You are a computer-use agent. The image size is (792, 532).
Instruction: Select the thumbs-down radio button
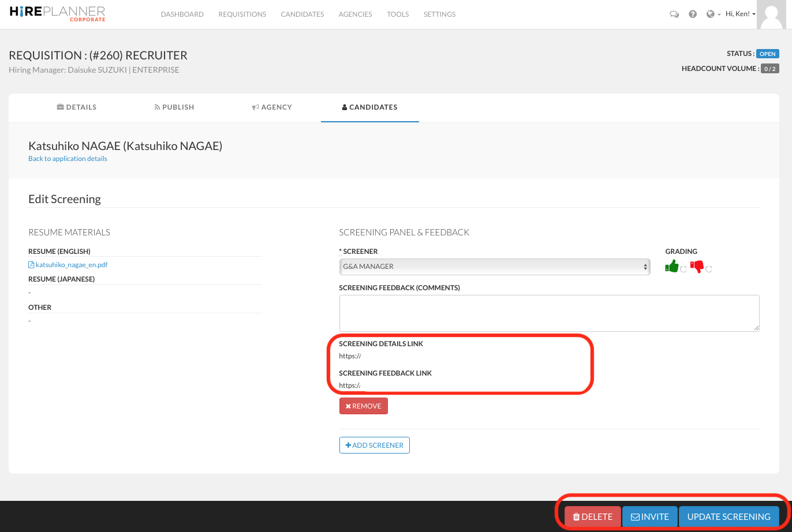[x=709, y=269]
